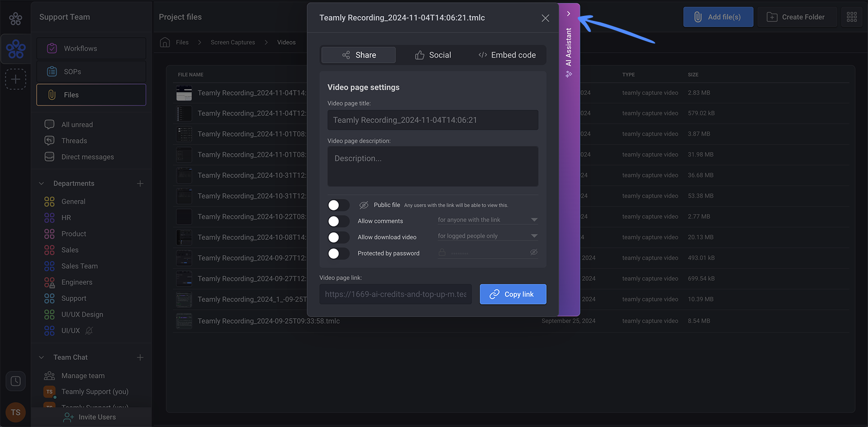Viewport: 868px width, 427px height.
Task: Toggle the Public file switch
Action: coord(339,205)
